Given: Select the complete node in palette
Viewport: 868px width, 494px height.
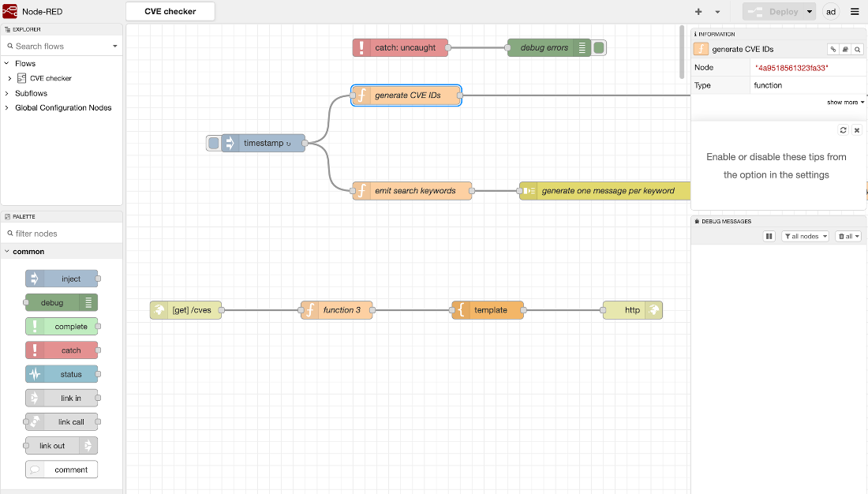Looking at the screenshot, I should pos(62,326).
